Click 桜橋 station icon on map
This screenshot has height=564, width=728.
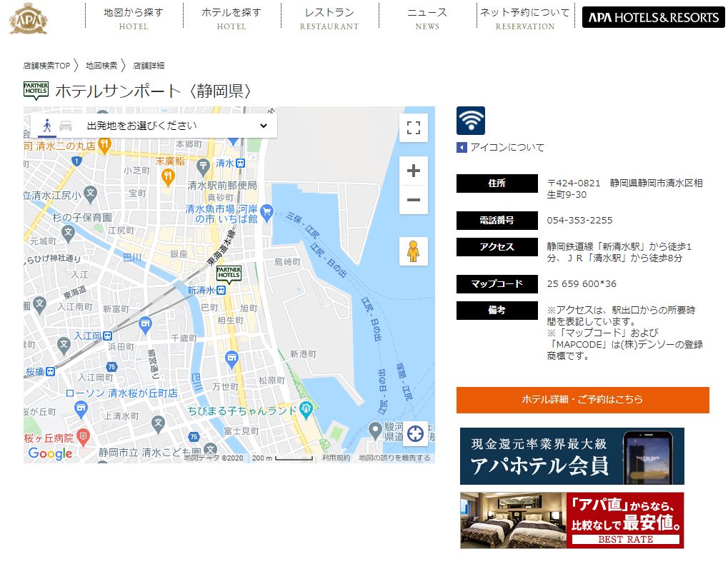click(50, 371)
